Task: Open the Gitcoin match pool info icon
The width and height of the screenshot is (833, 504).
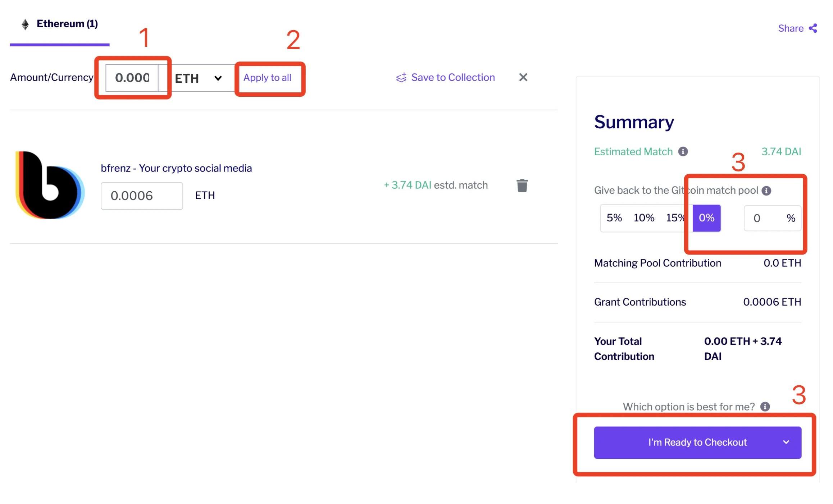Action: click(766, 191)
